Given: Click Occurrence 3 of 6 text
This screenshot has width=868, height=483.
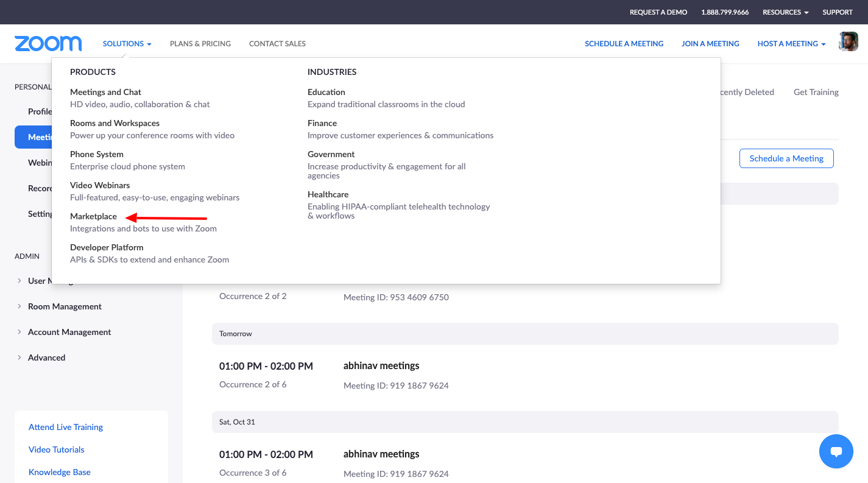Looking at the screenshot, I should (253, 473).
